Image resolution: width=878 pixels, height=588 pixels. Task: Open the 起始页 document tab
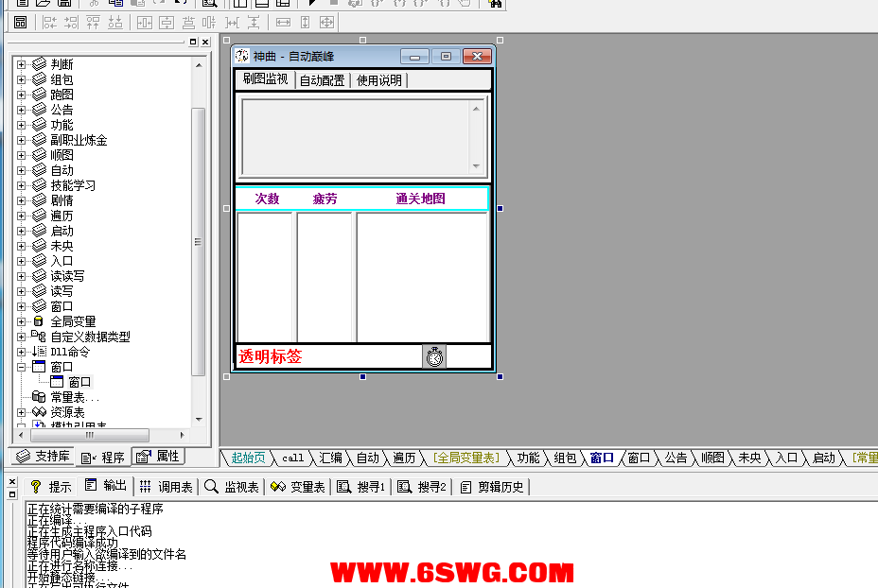click(249, 458)
